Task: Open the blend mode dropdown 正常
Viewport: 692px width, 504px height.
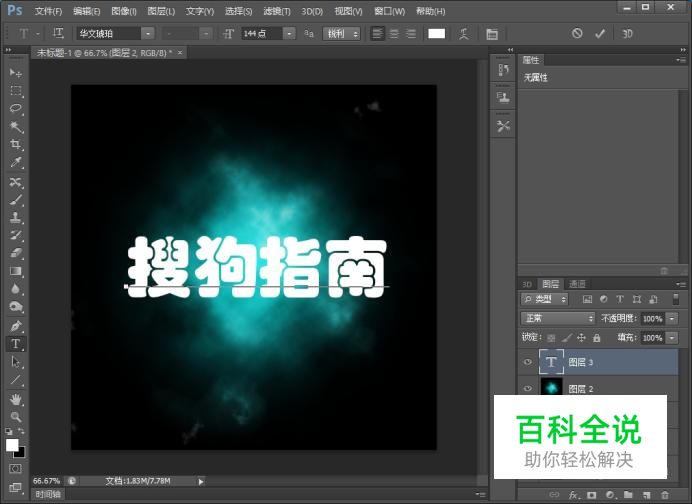Action: pos(558,318)
